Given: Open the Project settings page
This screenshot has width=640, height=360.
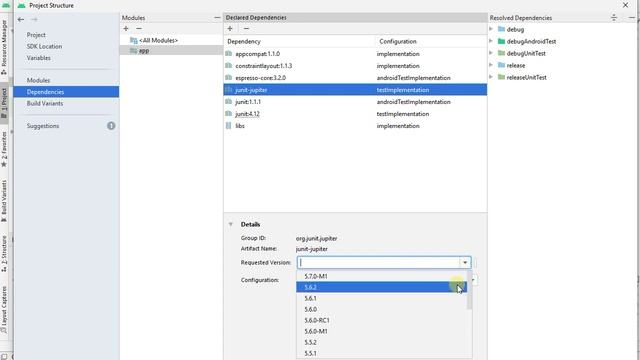Looking at the screenshot, I should (36, 35).
